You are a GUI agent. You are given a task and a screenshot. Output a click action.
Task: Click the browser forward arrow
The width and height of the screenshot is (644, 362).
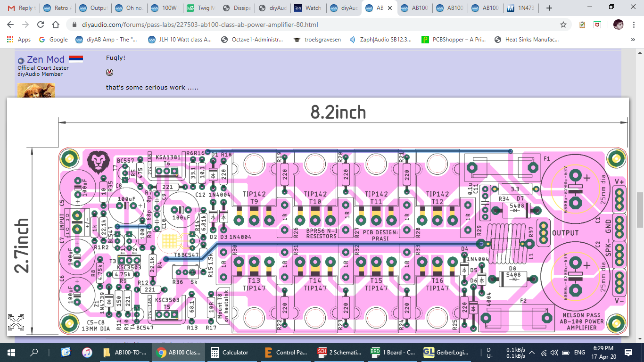25,25
